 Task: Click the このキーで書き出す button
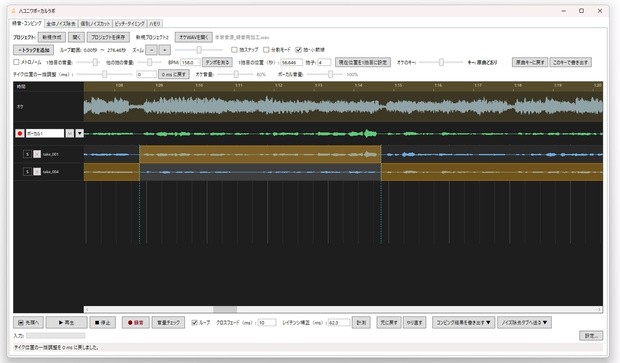point(571,62)
